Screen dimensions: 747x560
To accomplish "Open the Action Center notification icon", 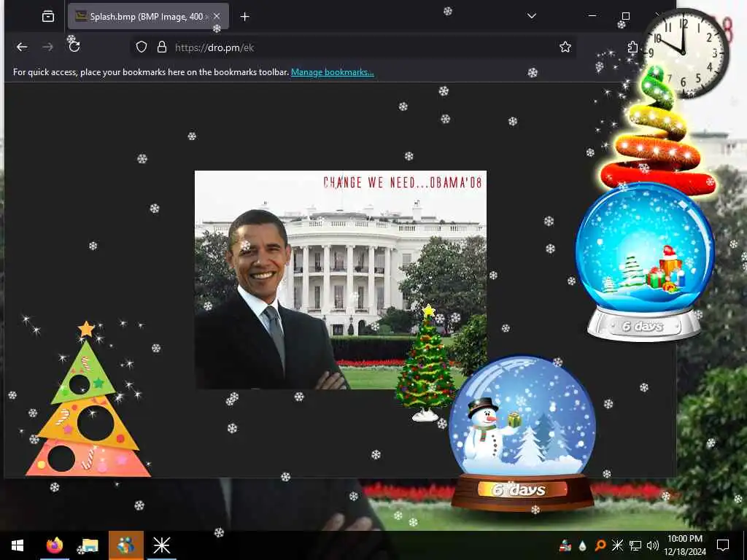I will pyautogui.click(x=723, y=545).
